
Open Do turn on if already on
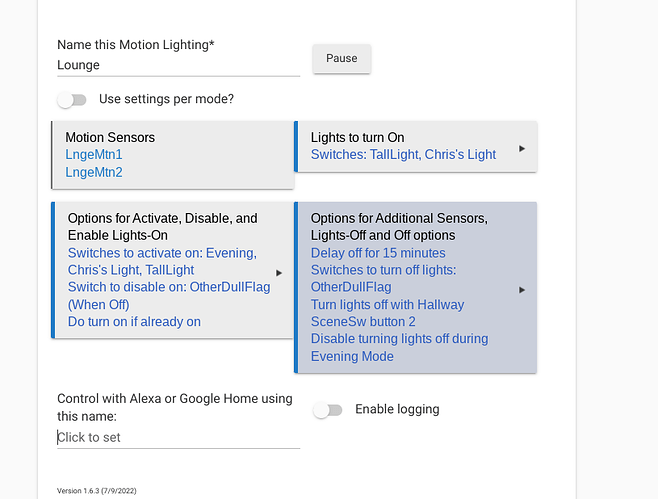tap(134, 321)
